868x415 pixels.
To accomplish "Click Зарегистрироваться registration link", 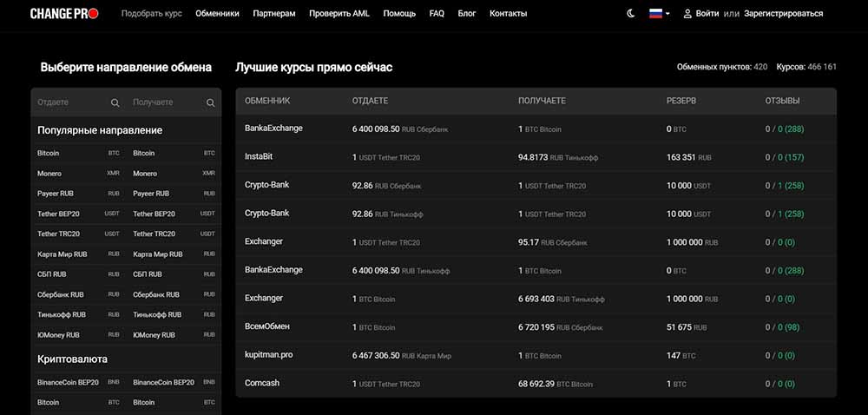I will coord(783,14).
